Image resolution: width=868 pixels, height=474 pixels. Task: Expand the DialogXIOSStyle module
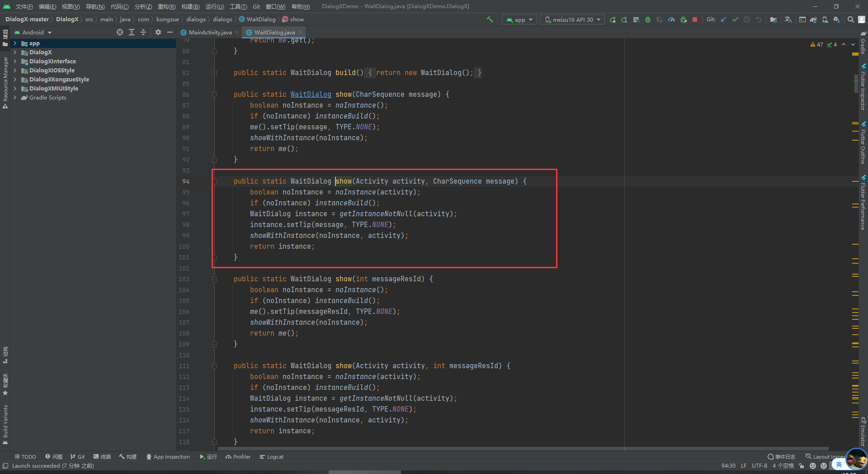point(15,71)
